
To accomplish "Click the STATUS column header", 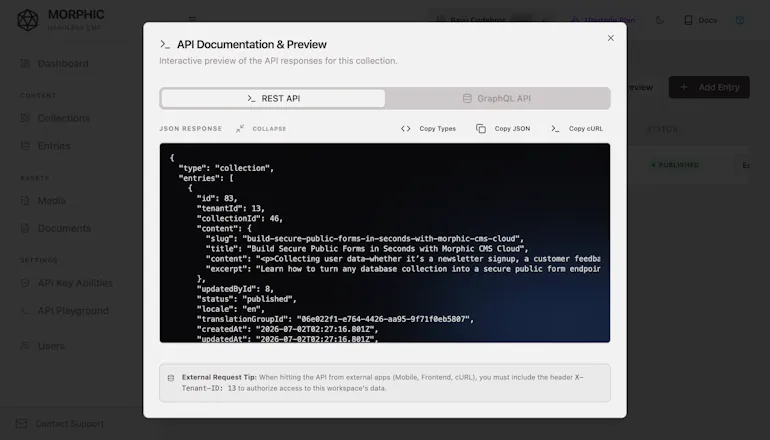I will [662, 130].
